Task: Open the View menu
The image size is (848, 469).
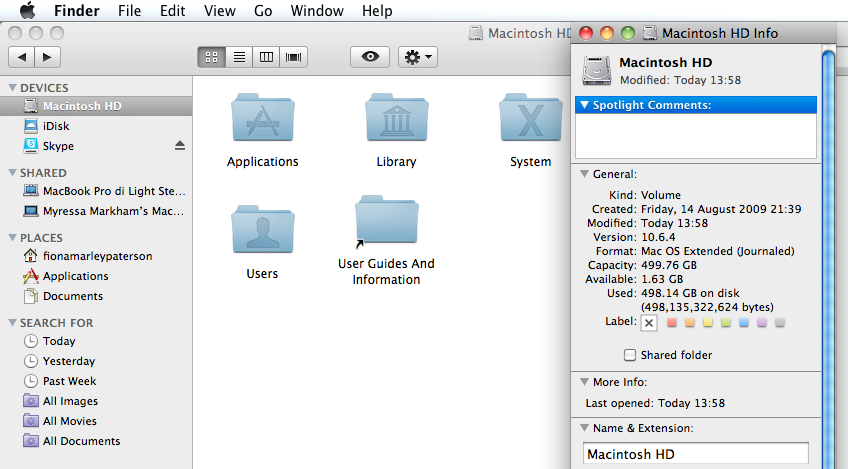Action: [x=219, y=11]
